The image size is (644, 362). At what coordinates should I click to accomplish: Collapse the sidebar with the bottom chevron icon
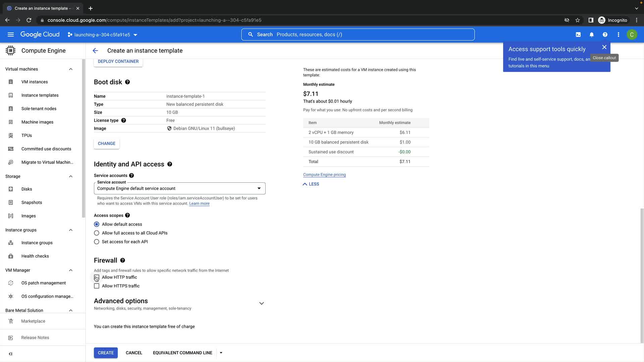[10, 354]
